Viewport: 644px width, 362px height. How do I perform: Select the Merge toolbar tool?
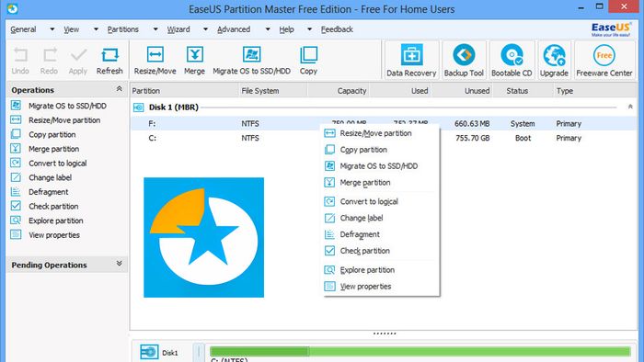coord(194,61)
